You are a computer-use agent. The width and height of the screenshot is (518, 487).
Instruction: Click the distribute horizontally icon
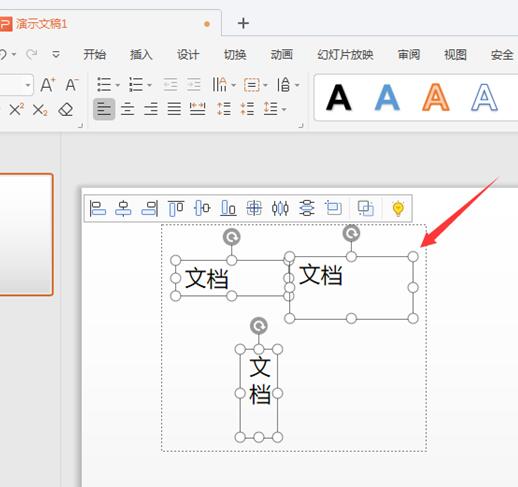point(280,209)
